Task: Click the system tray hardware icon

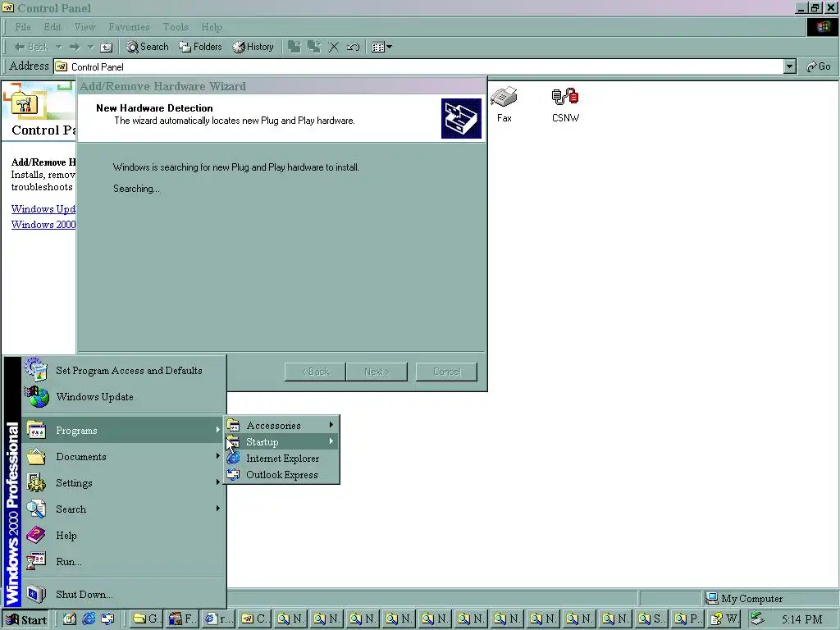Action: (x=757, y=619)
